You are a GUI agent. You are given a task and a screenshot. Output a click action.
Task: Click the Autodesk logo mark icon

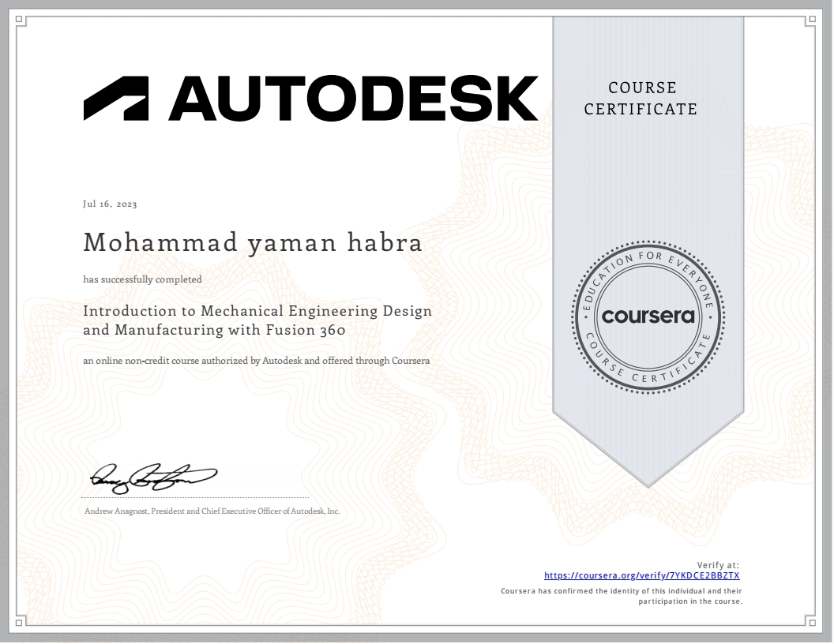pyautogui.click(x=116, y=99)
